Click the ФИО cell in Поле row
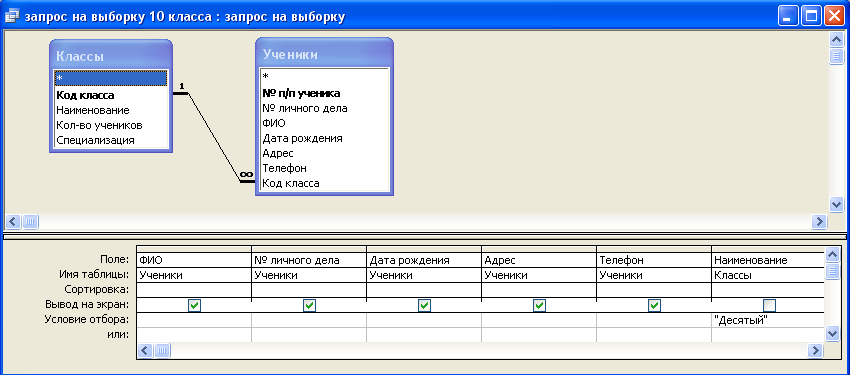The width and height of the screenshot is (850, 375). (194, 260)
